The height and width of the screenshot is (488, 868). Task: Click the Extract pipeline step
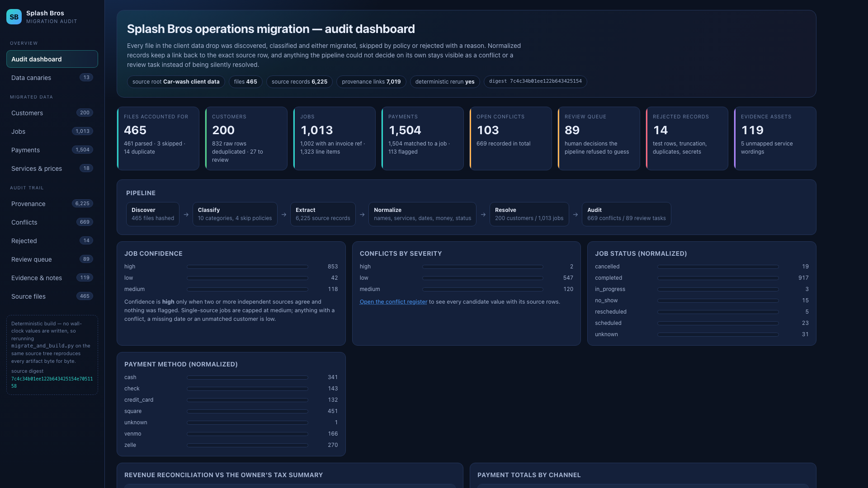323,214
